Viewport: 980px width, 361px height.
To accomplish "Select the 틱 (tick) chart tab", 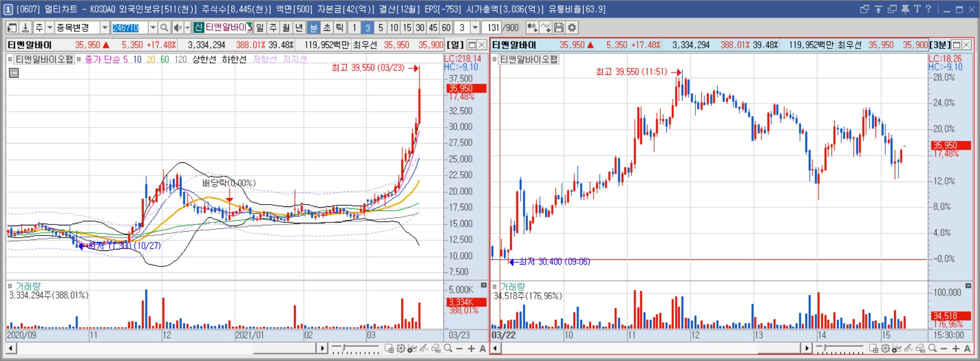I will pyautogui.click(x=340, y=28).
